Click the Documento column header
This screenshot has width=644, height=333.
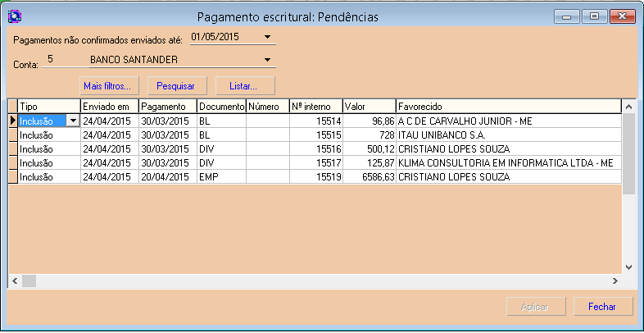221,107
